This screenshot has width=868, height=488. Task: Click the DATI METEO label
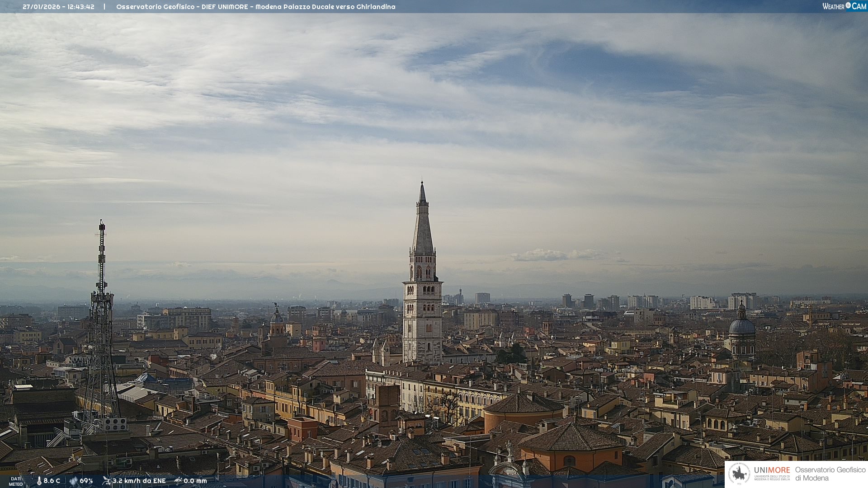click(x=16, y=481)
